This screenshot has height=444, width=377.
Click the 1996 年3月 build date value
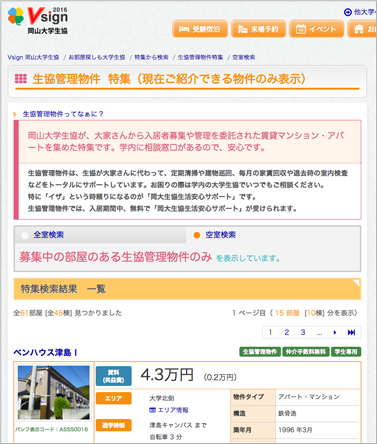295,430
